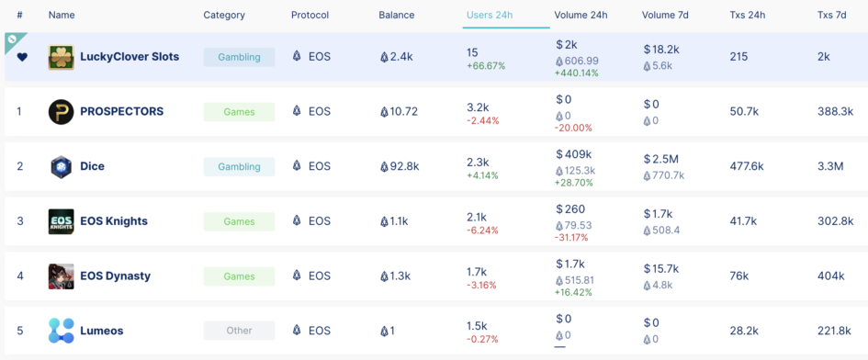Filter by Gambling tag on LuckyClover Slots

[239, 57]
